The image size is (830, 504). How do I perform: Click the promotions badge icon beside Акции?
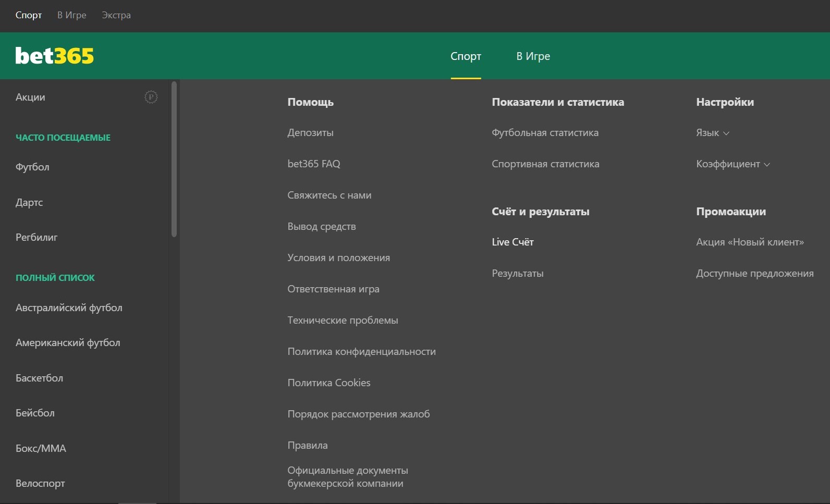pyautogui.click(x=151, y=97)
